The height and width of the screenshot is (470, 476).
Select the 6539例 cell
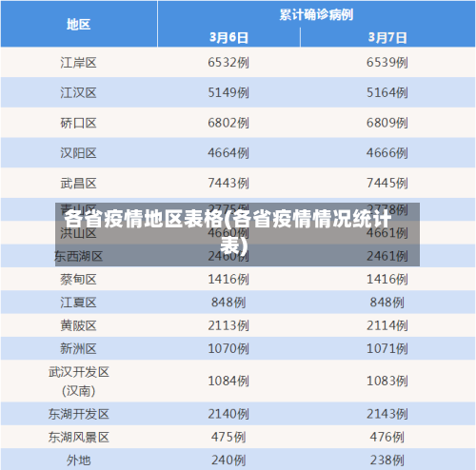click(387, 63)
